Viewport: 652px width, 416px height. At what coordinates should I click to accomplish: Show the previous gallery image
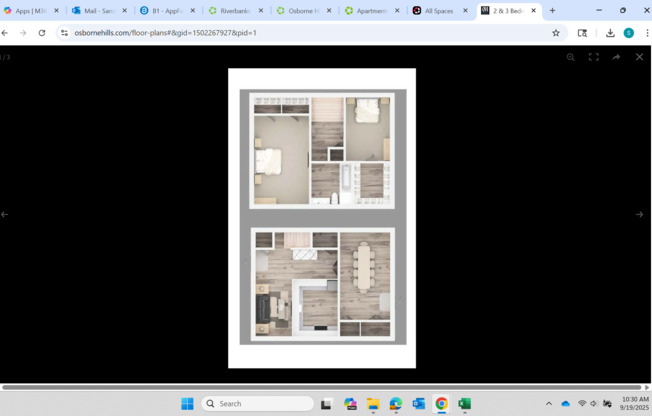click(5, 215)
